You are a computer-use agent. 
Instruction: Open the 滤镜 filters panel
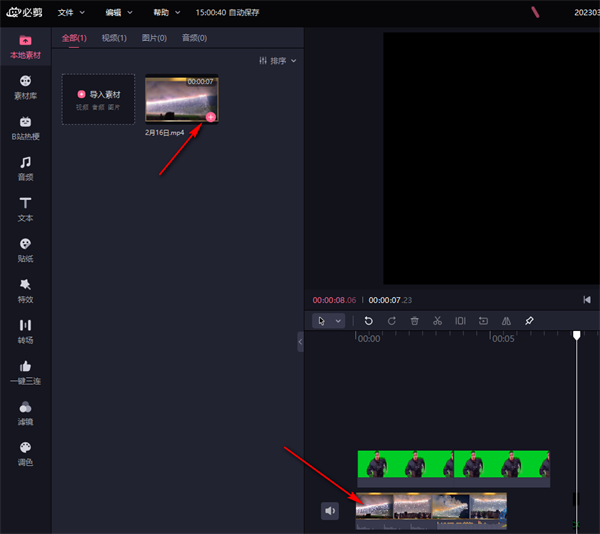(x=25, y=414)
